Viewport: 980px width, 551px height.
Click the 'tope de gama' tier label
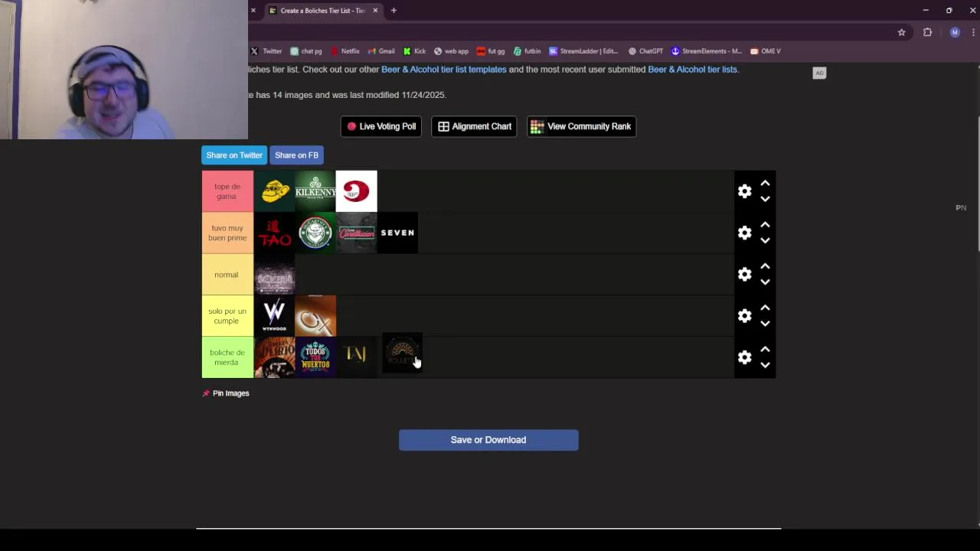point(227,191)
